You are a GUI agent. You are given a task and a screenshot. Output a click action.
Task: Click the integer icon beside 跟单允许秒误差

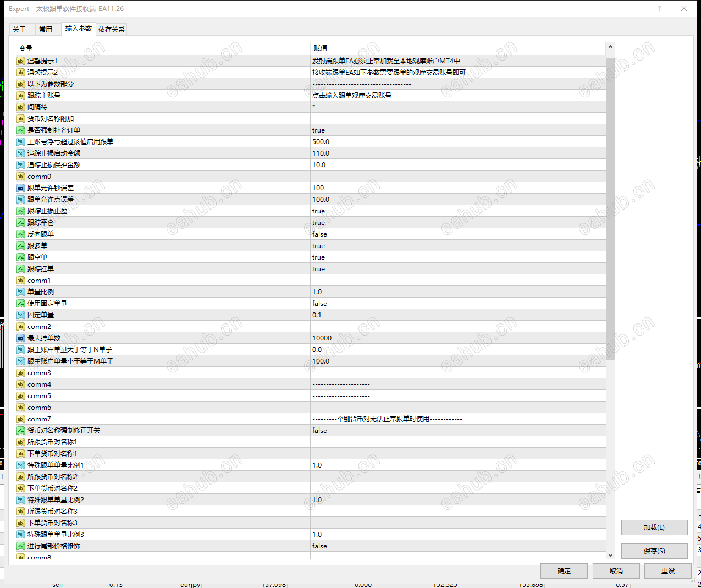[21, 188]
